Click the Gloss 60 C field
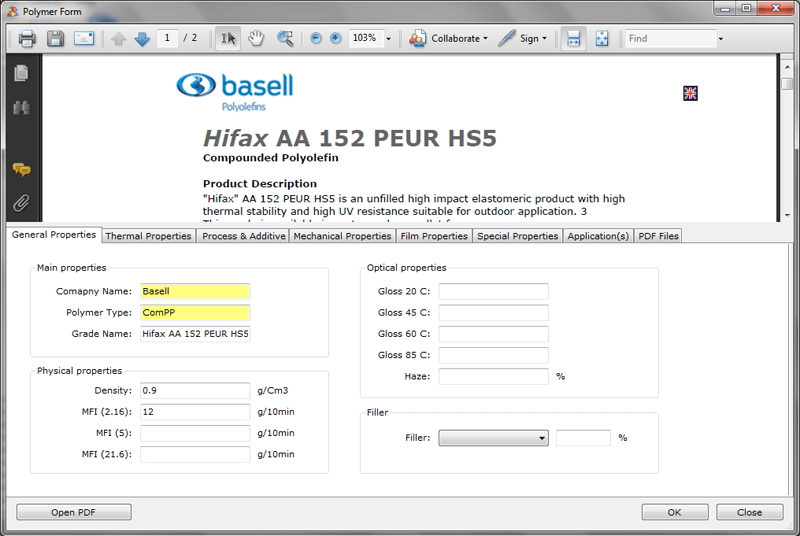This screenshot has width=800, height=536. tap(493, 334)
